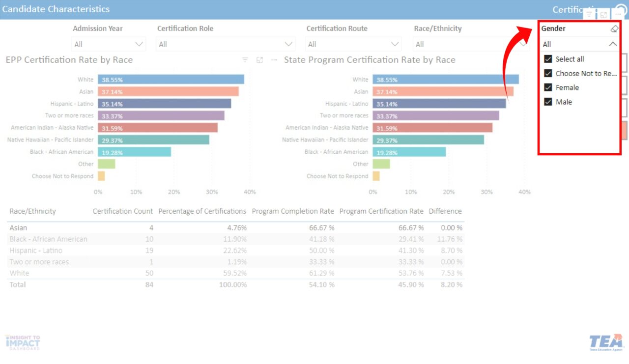
Task: Open filter options on EPP Certification chart
Action: pos(245,59)
